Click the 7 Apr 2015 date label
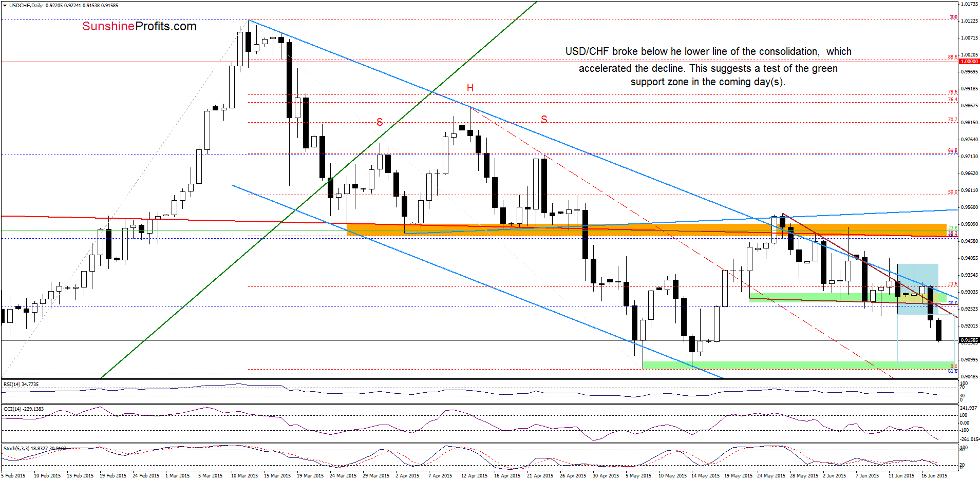The height and width of the screenshot is (480, 980). point(440,476)
